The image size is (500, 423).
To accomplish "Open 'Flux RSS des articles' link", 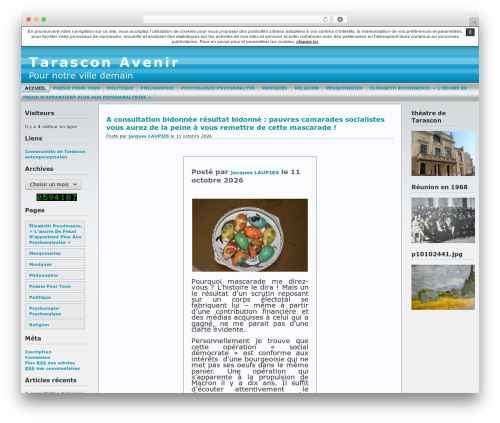I will pos(50,363).
